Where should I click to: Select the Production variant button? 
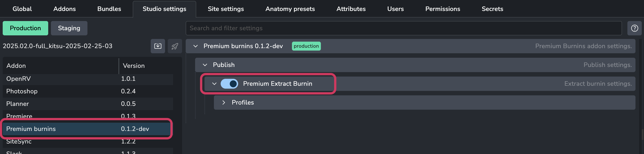coord(25,28)
